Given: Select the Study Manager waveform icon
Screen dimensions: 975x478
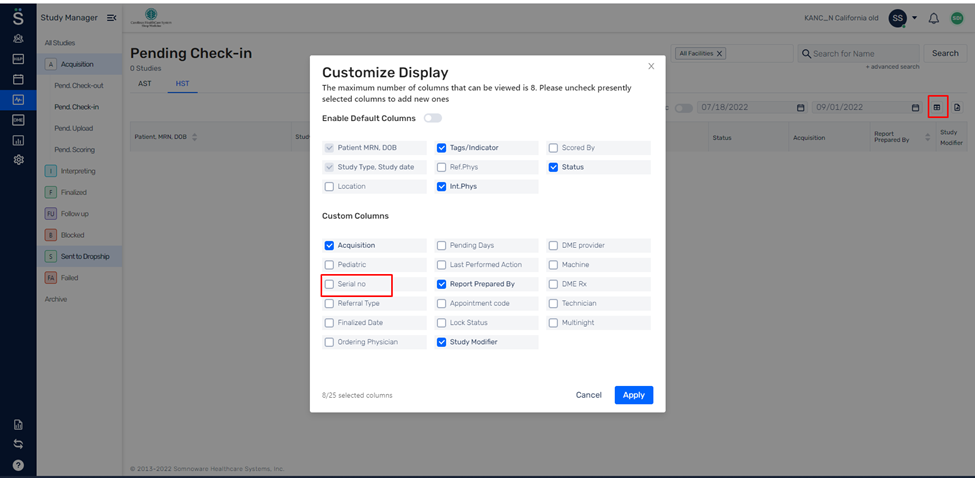Looking at the screenshot, I should point(18,99).
